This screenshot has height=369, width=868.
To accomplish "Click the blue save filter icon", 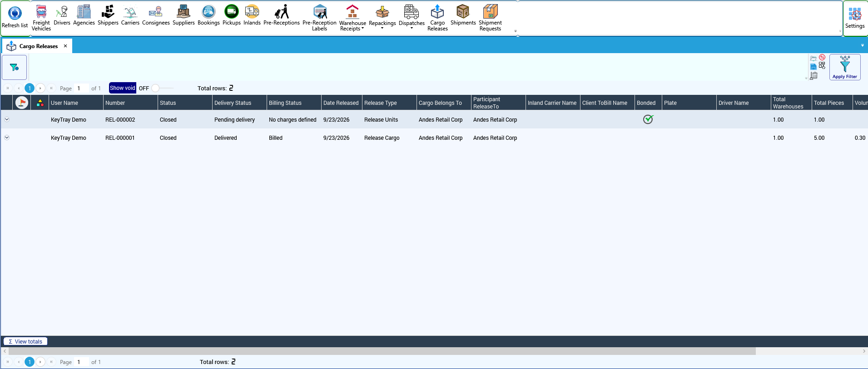I will click(x=813, y=67).
